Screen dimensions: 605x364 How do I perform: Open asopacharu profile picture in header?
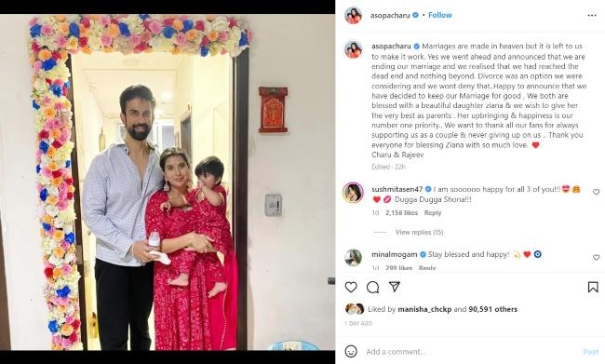(353, 16)
